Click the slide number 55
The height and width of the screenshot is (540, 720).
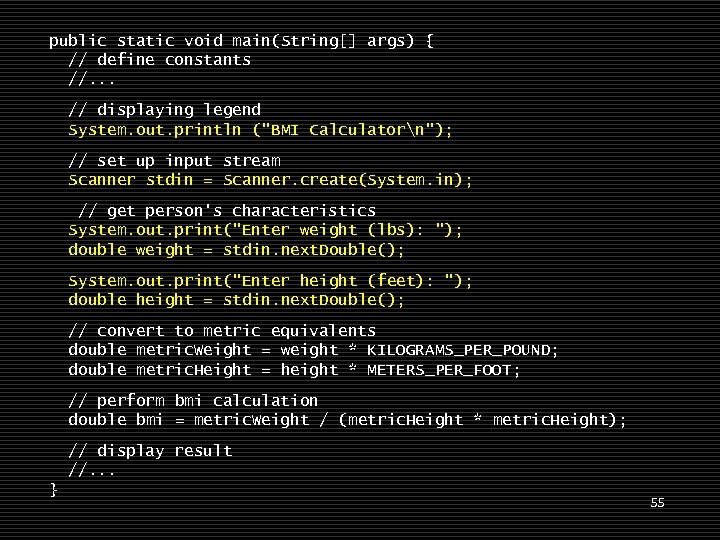point(657,502)
